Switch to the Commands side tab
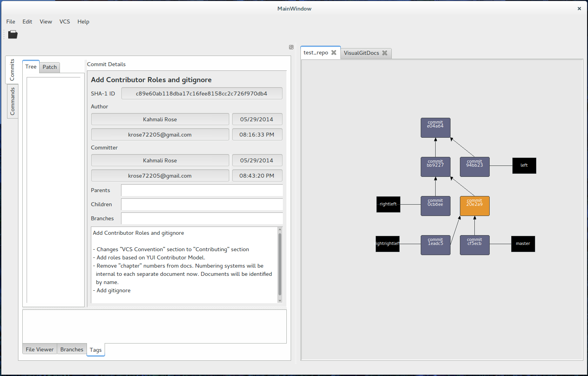 pos(13,101)
